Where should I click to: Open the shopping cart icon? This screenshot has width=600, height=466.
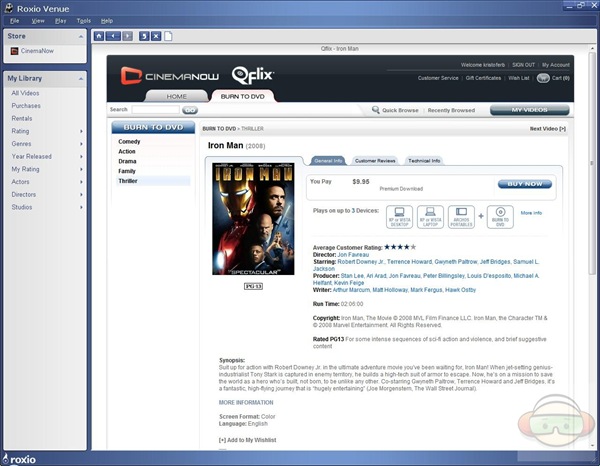(x=543, y=77)
